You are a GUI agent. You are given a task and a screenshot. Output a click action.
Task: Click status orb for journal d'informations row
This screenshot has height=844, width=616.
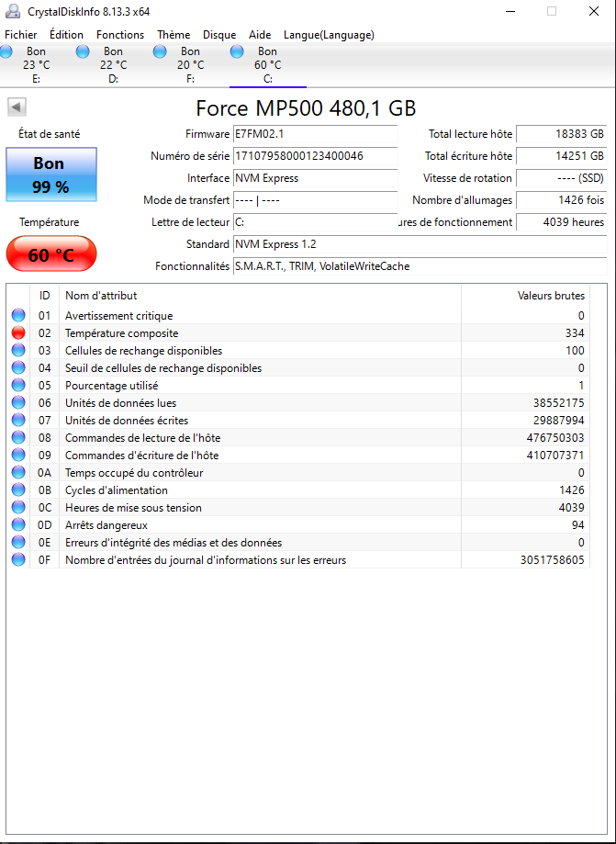18,560
